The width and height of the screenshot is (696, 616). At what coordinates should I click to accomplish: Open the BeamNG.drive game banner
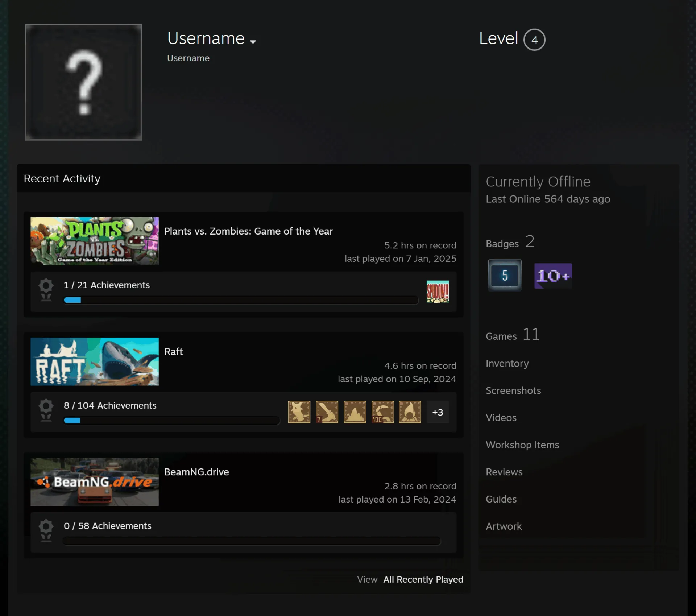point(95,482)
